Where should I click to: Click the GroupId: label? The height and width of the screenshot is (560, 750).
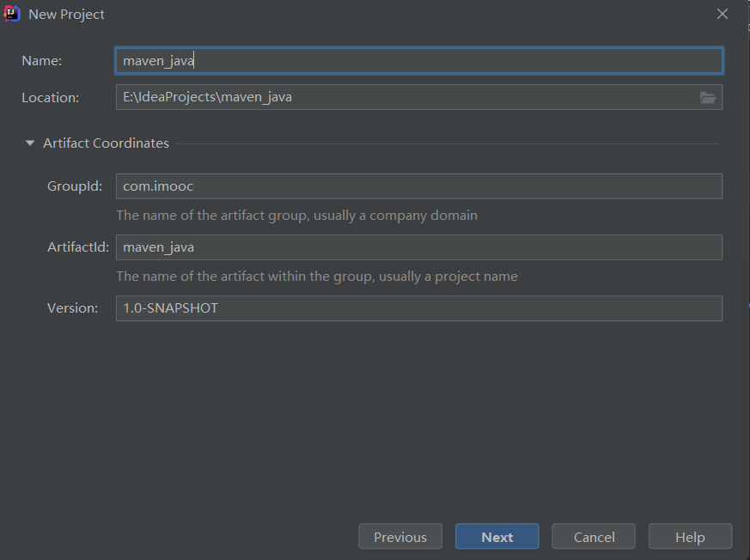[x=75, y=186]
